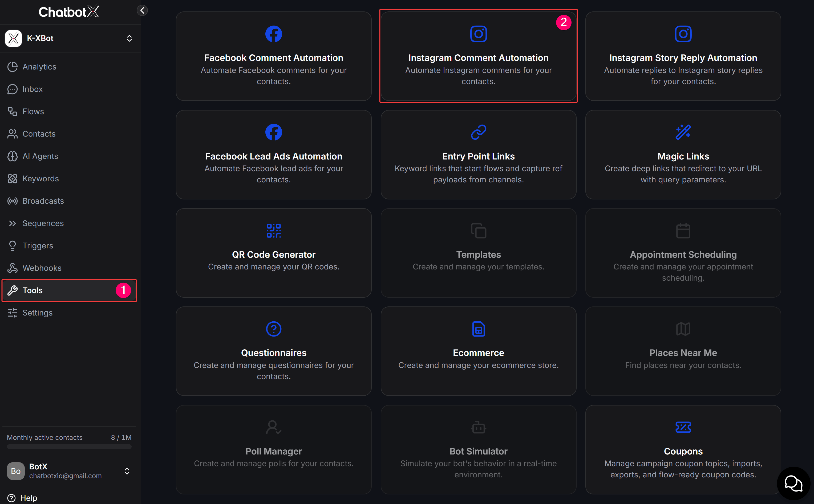Open Analytics in the sidebar

coord(69,67)
